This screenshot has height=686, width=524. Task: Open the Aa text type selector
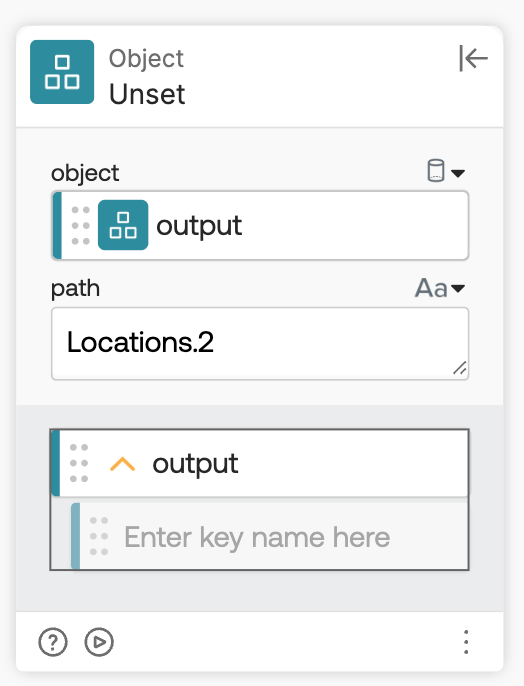[431, 288]
